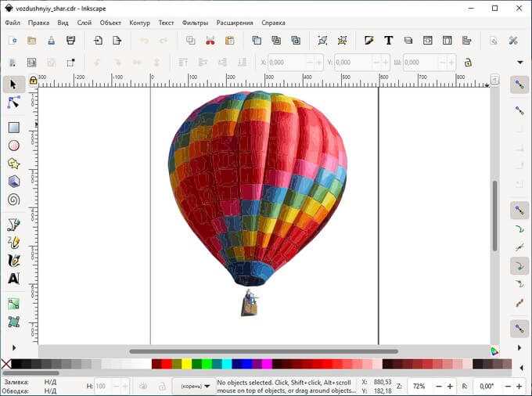Open the Объект menu
This screenshot has height=396, width=532.
pyautogui.click(x=110, y=23)
